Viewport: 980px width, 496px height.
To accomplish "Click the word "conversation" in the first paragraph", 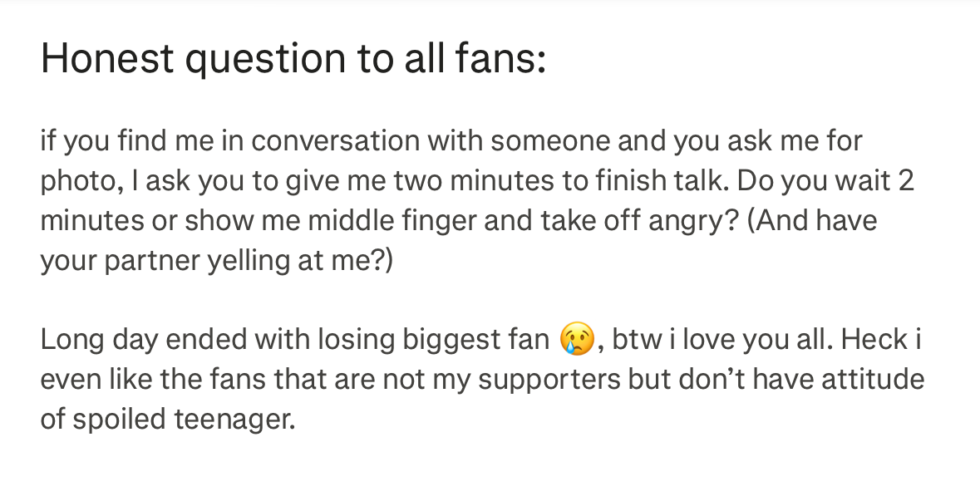I will [x=337, y=141].
